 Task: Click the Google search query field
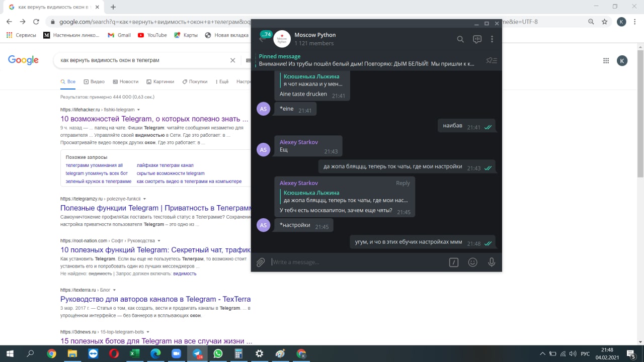click(x=142, y=60)
